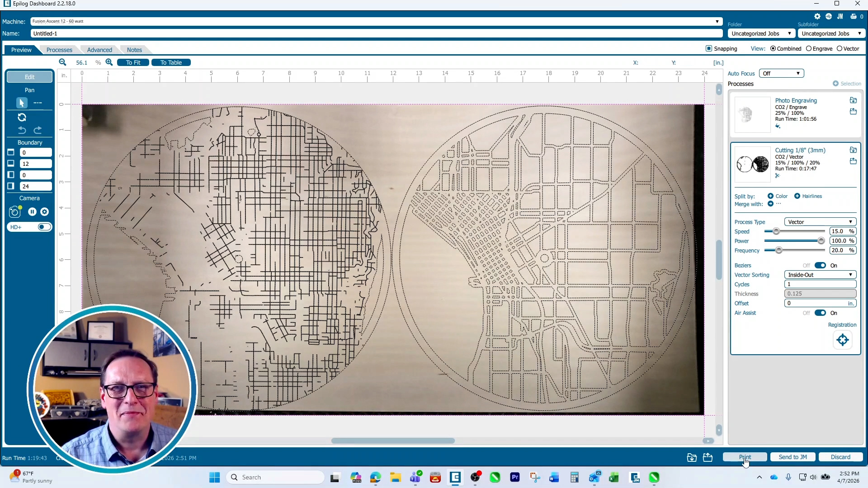
Task: Switch to the Engrave view radio button
Action: 809,48
